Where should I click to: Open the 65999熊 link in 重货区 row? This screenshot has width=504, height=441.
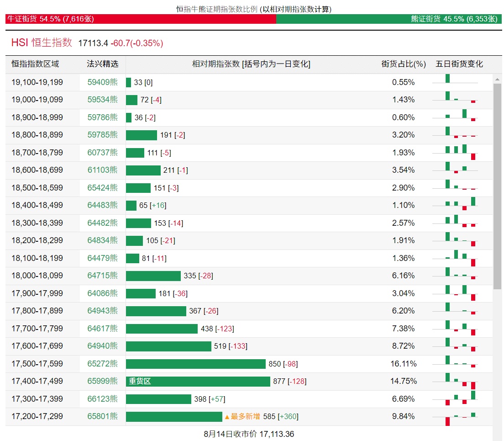(102, 381)
